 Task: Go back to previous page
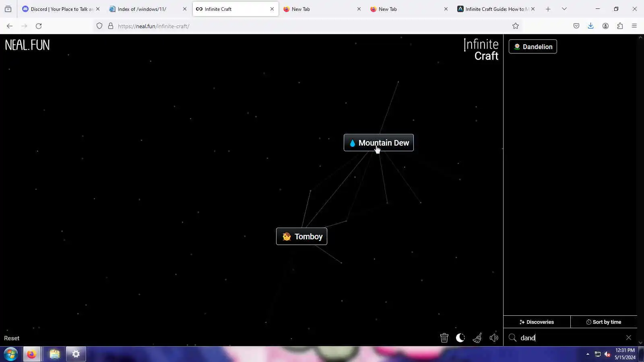(10, 26)
